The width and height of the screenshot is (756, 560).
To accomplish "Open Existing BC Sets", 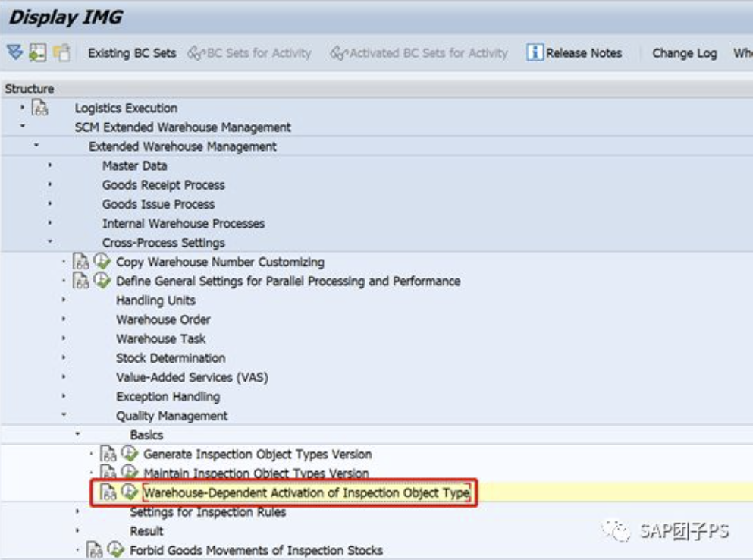I will (132, 53).
